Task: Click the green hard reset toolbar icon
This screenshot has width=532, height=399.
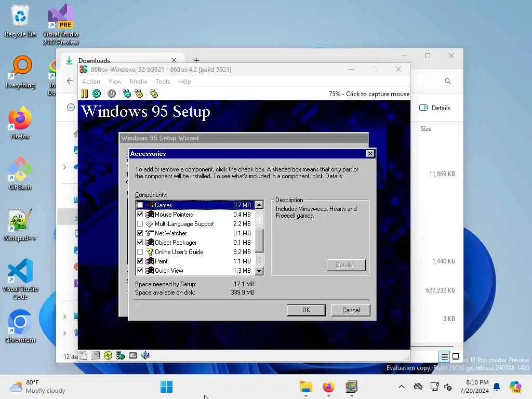Action: [x=97, y=94]
